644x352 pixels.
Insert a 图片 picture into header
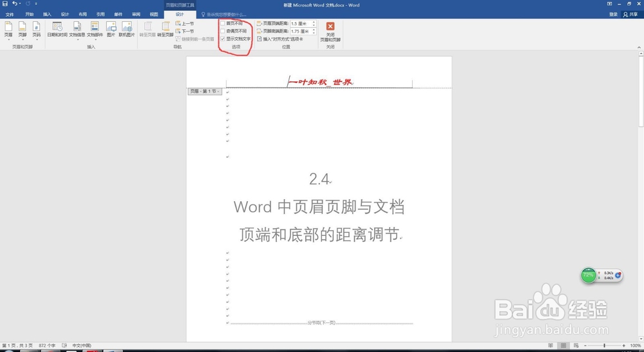(x=111, y=30)
